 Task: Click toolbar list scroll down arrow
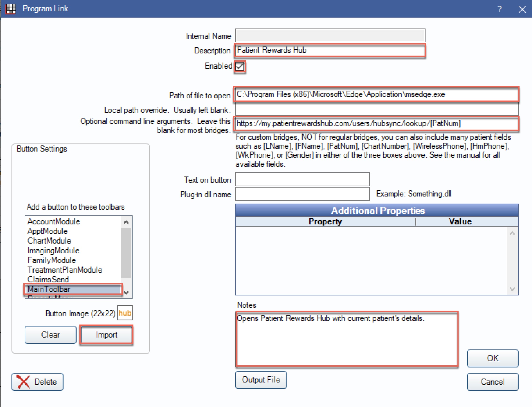126,292
